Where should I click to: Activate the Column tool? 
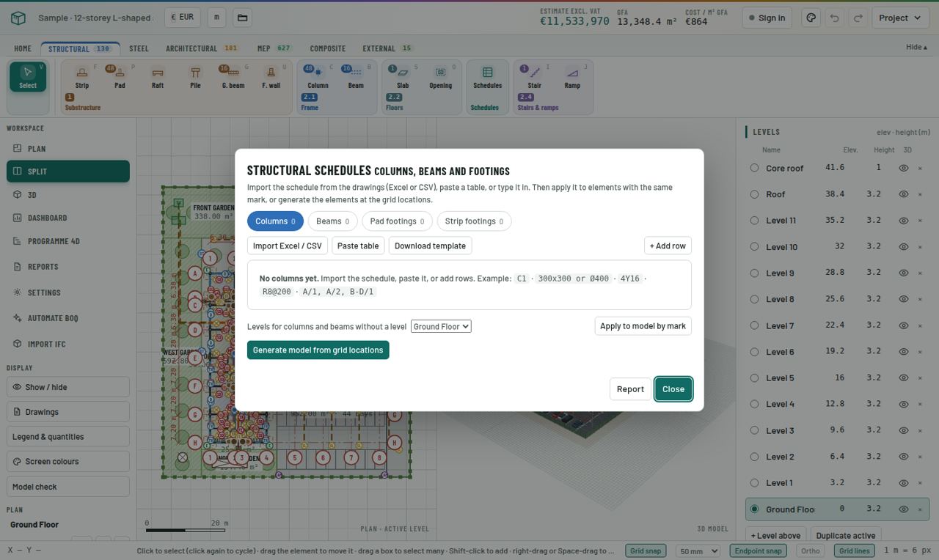pyautogui.click(x=318, y=77)
